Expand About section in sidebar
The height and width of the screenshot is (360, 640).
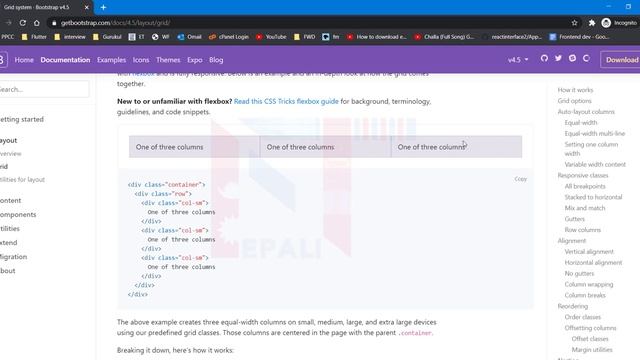click(8, 271)
